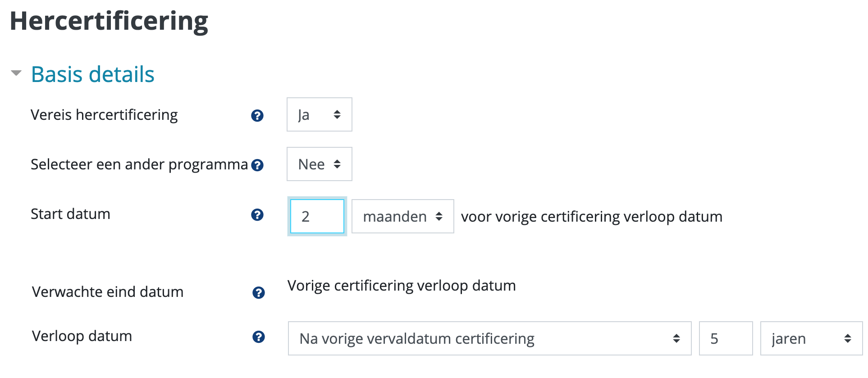This screenshot has width=868, height=378.
Task: Focus the Start datum number field
Action: pos(317,216)
